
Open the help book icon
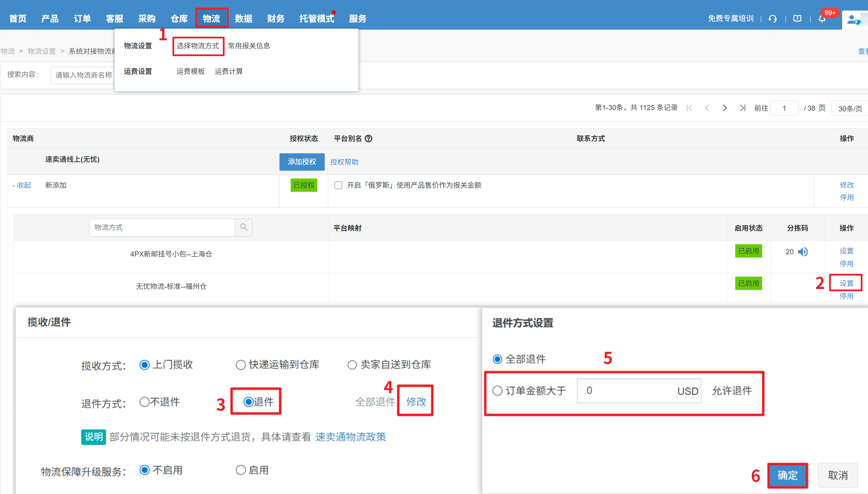tap(797, 19)
